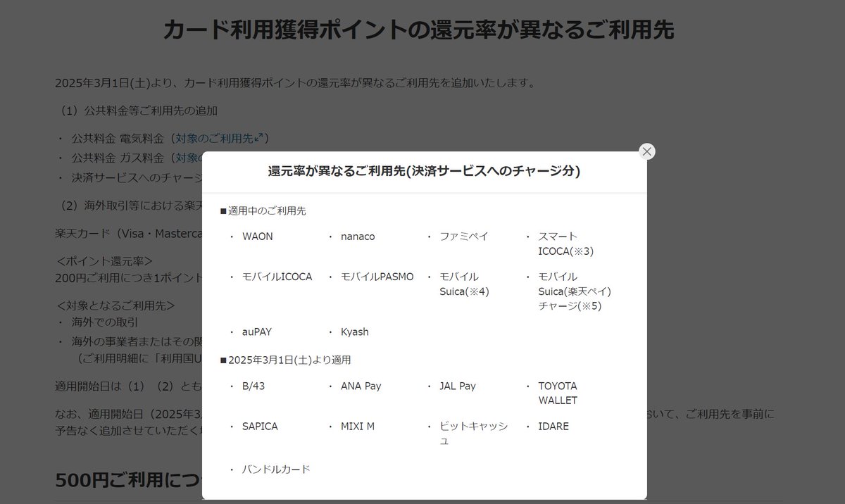This screenshot has width=845, height=504.
Task: Click the ■2025年3月1日(土)より適用 heading
Action: coord(285,360)
